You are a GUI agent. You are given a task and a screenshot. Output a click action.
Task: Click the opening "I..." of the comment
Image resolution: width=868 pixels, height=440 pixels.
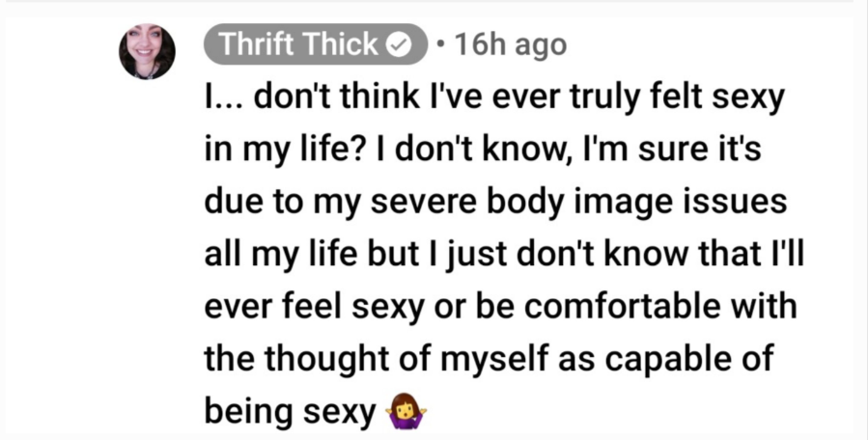click(225, 98)
